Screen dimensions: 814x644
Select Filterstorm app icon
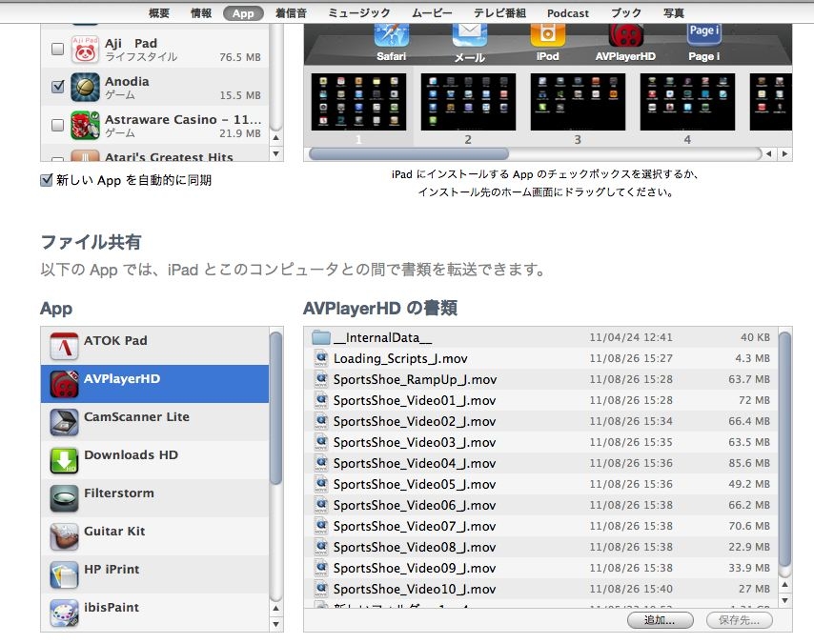point(65,498)
